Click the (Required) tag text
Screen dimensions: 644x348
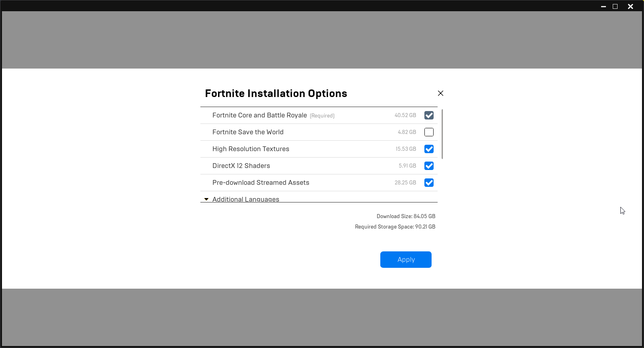[322, 116]
